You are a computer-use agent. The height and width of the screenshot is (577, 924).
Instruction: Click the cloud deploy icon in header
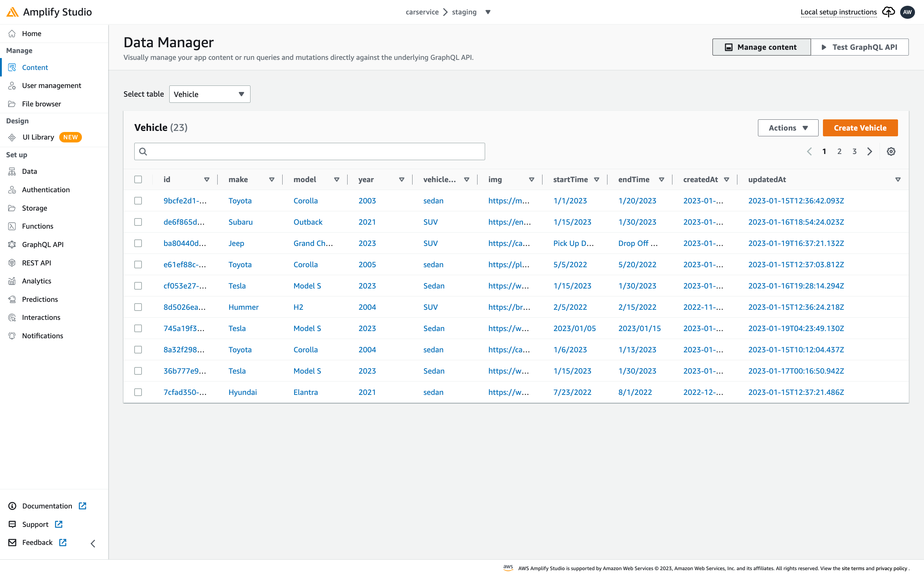[x=888, y=12]
